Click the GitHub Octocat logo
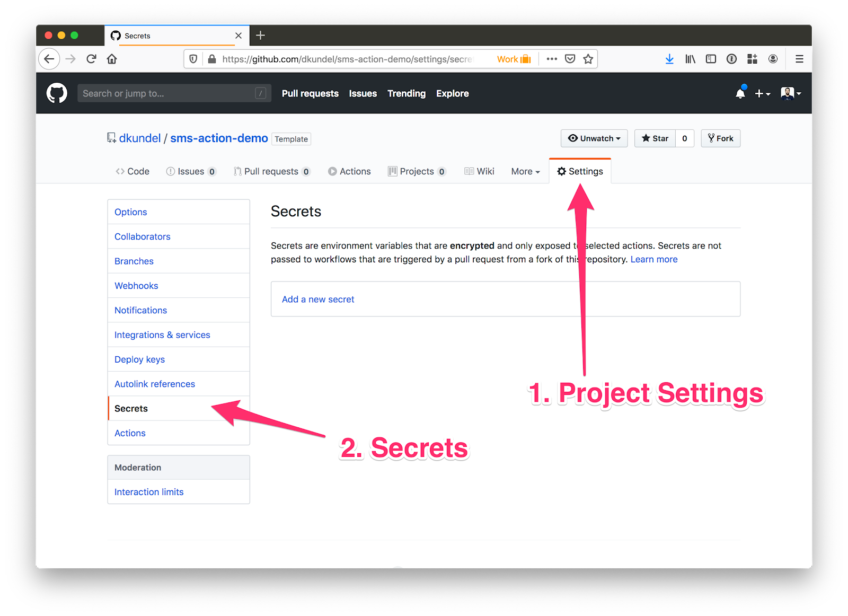The height and width of the screenshot is (616, 848). pyautogui.click(x=57, y=93)
